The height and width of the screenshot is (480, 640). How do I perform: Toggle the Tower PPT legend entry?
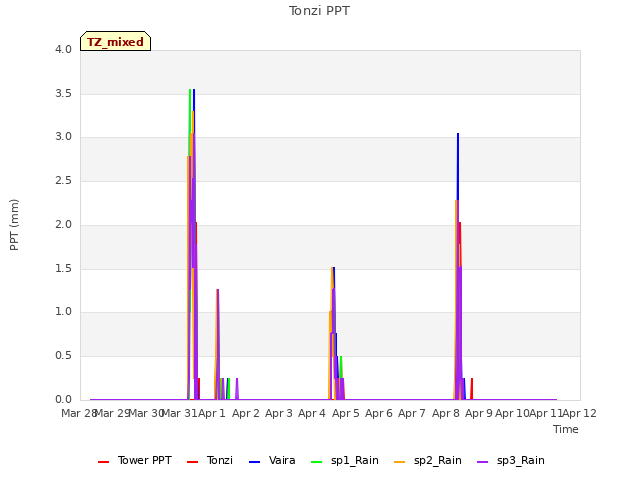click(135, 460)
